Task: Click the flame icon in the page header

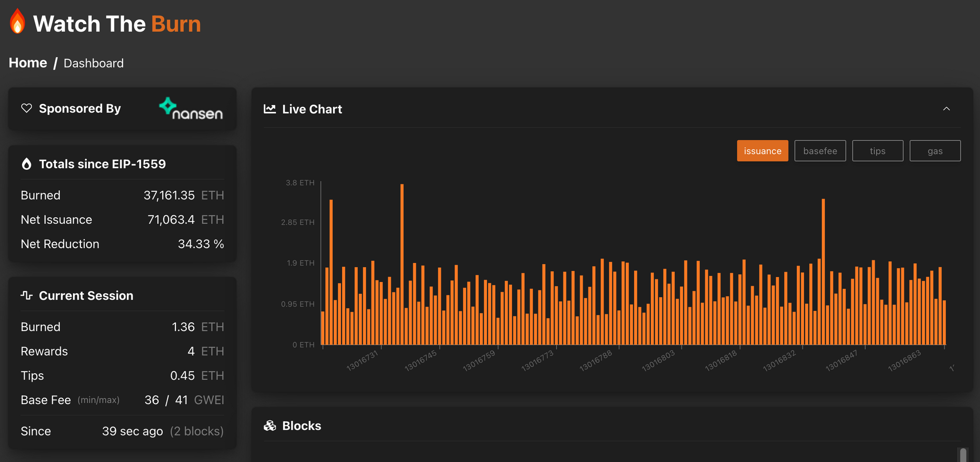Action: coord(18,22)
